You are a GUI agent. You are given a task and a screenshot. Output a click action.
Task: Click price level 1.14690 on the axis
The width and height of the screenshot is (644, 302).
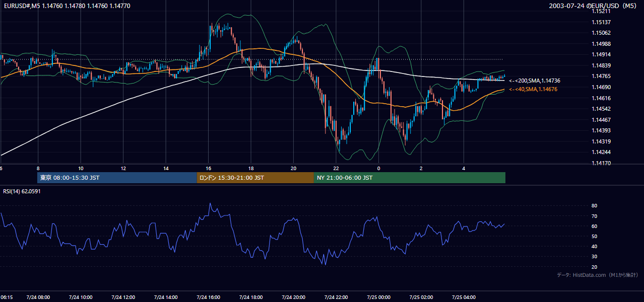tap(601, 87)
